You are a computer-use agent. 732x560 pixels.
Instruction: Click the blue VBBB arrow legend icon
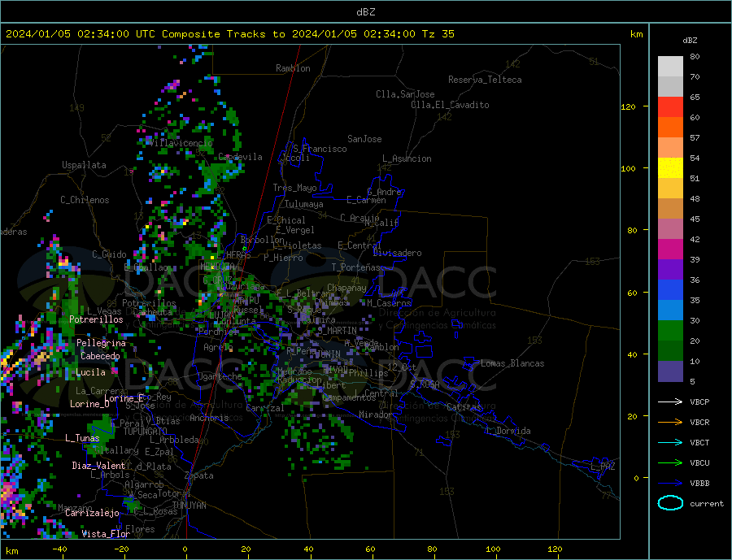click(x=670, y=483)
